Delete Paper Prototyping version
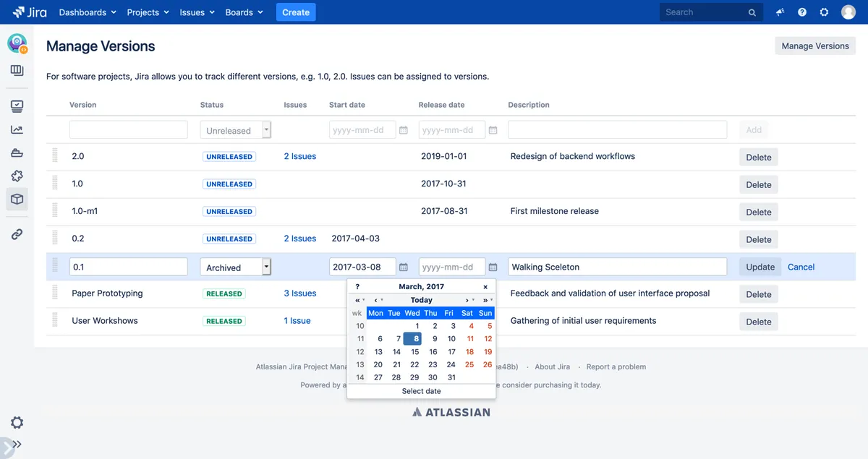 point(759,294)
